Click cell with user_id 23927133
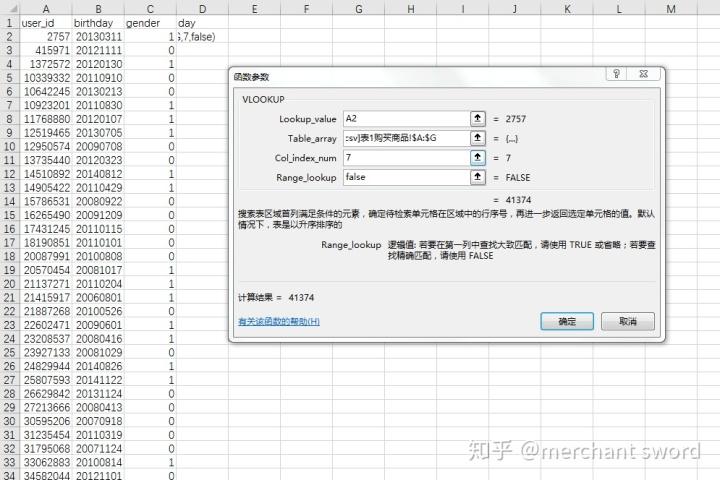Image resolution: width=720 pixels, height=480 pixels. (46, 352)
